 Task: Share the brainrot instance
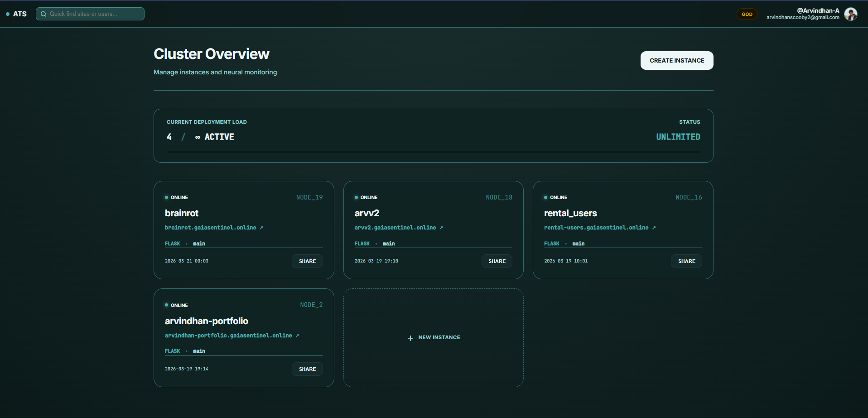[x=307, y=261]
